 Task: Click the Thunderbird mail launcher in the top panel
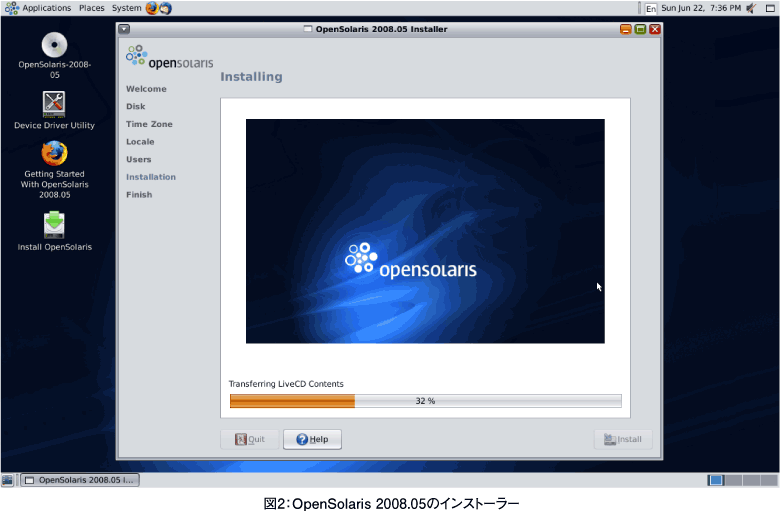[x=165, y=8]
